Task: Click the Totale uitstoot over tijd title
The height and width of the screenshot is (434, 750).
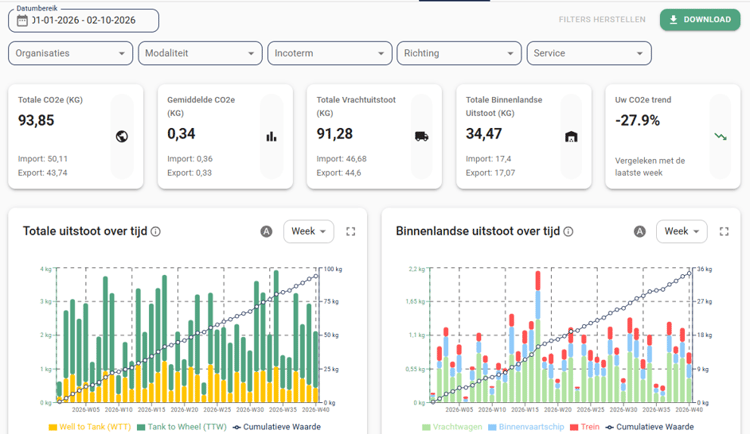Action: (85, 232)
